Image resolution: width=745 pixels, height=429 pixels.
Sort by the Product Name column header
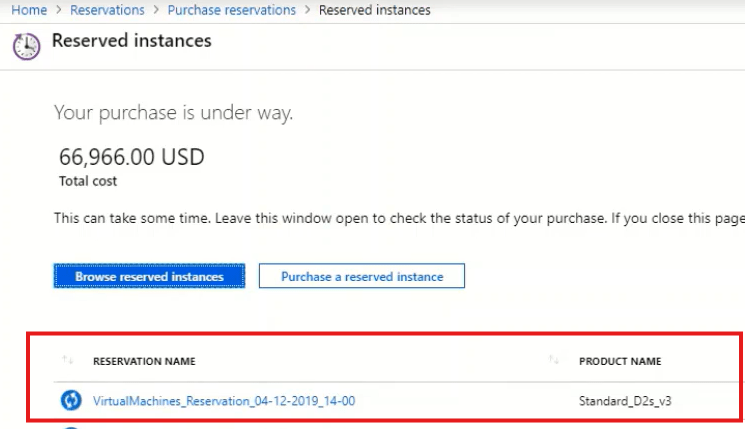tap(620, 361)
